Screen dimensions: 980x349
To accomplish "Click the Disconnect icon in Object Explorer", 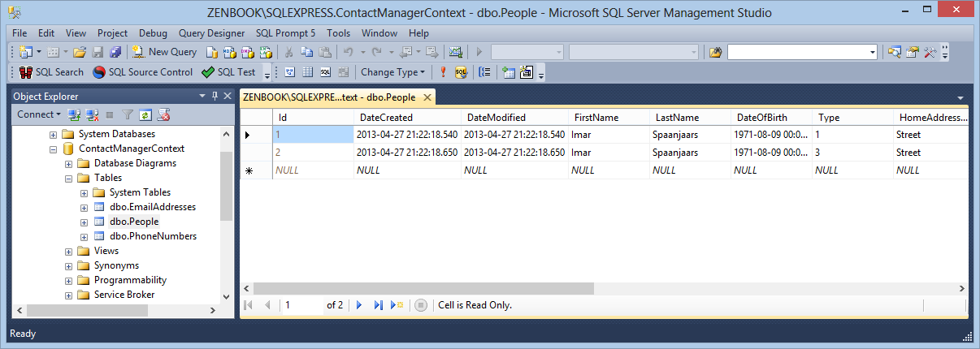I will (x=93, y=115).
